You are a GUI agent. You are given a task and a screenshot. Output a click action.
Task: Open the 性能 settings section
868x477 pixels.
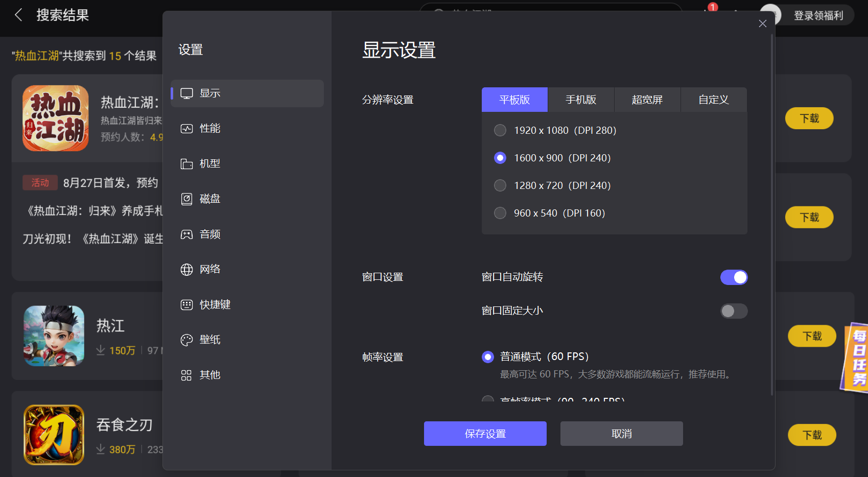(x=247, y=129)
